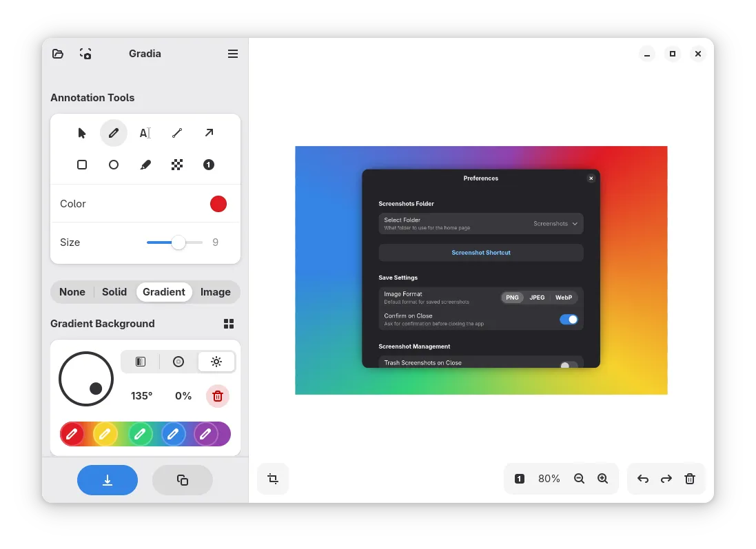Clear all annotations with trash icon
Screen dimensions: 756x549
click(690, 479)
